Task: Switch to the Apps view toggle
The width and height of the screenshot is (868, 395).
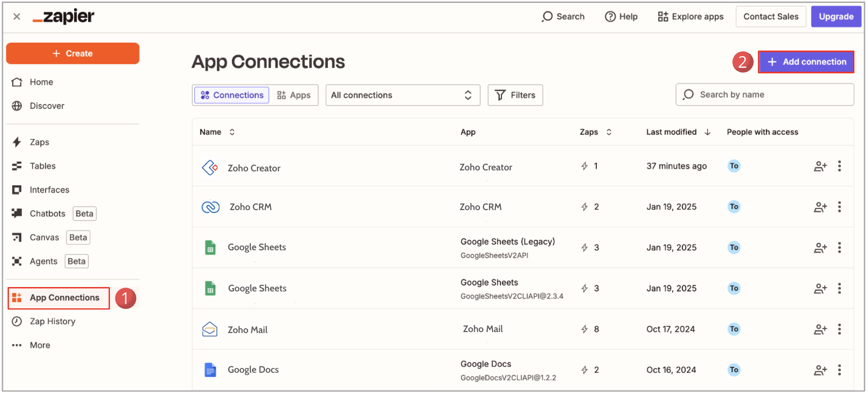Action: pos(294,95)
